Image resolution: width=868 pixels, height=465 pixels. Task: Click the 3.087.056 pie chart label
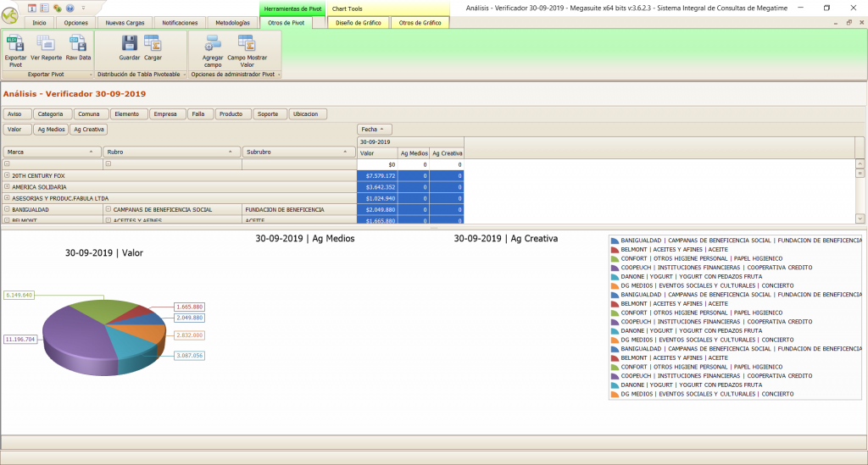tap(189, 356)
